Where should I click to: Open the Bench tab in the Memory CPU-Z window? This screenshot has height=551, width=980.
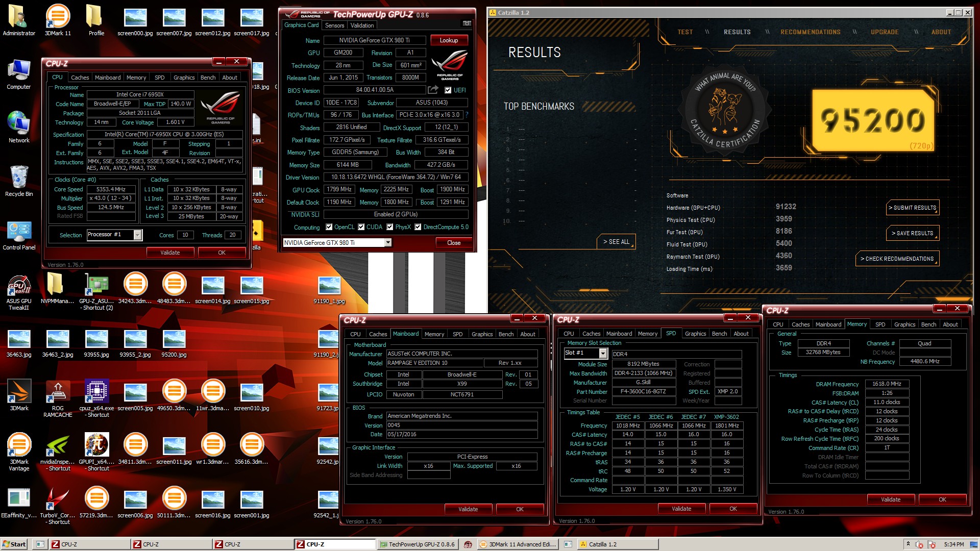click(928, 324)
